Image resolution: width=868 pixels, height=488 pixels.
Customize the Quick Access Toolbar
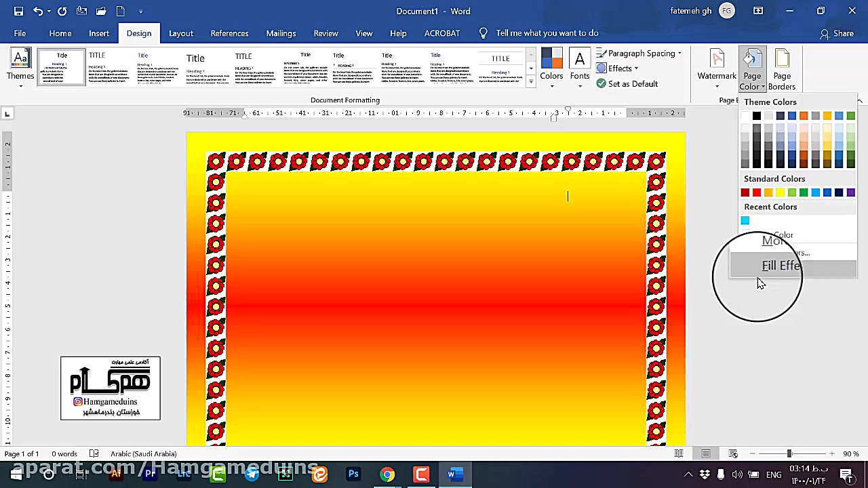click(x=140, y=11)
